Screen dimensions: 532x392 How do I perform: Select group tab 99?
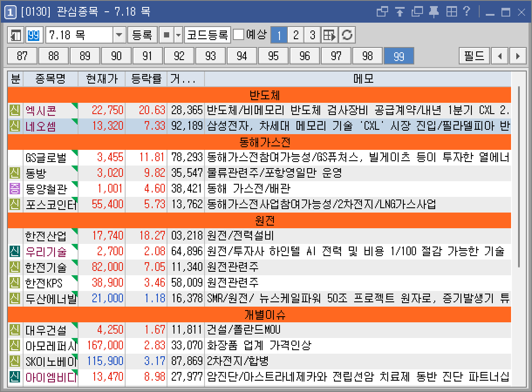pyautogui.click(x=399, y=56)
